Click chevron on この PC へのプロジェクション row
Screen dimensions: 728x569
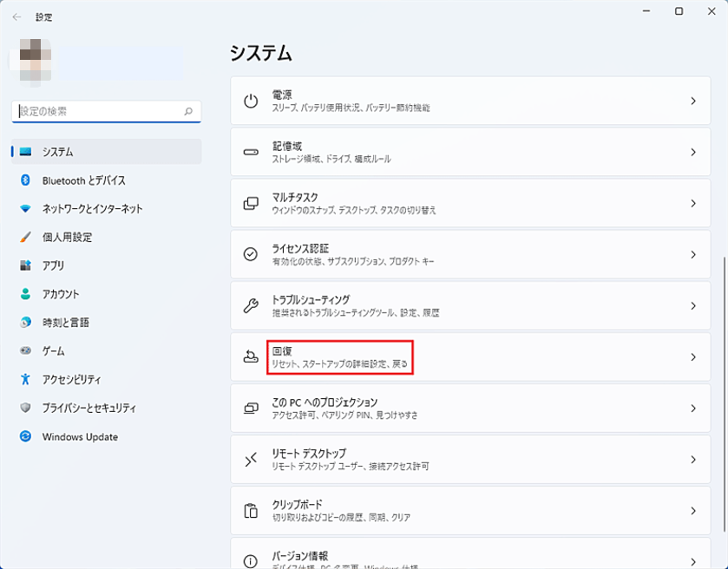point(692,408)
